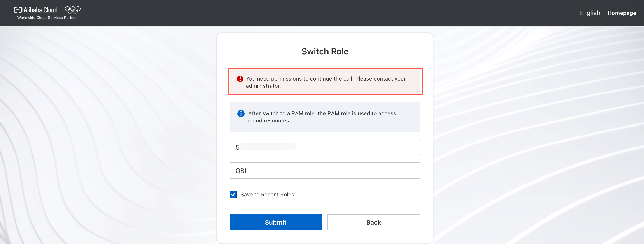Click the permissions error message banner
Screen dimensions: 644x244
(x=326, y=82)
